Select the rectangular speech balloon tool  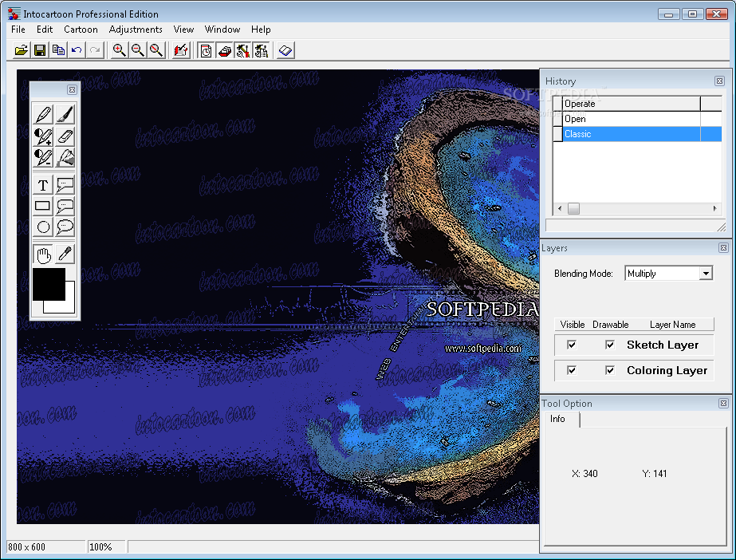pyautogui.click(x=65, y=185)
